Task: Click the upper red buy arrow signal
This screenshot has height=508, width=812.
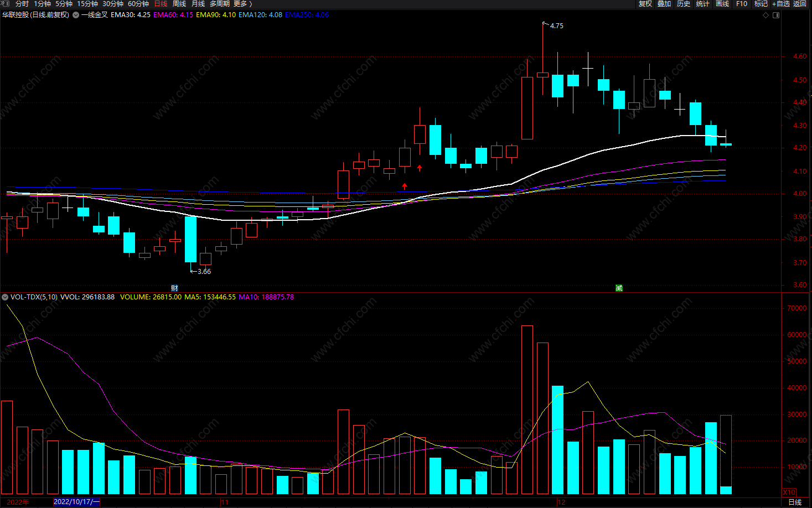Action: pos(420,168)
